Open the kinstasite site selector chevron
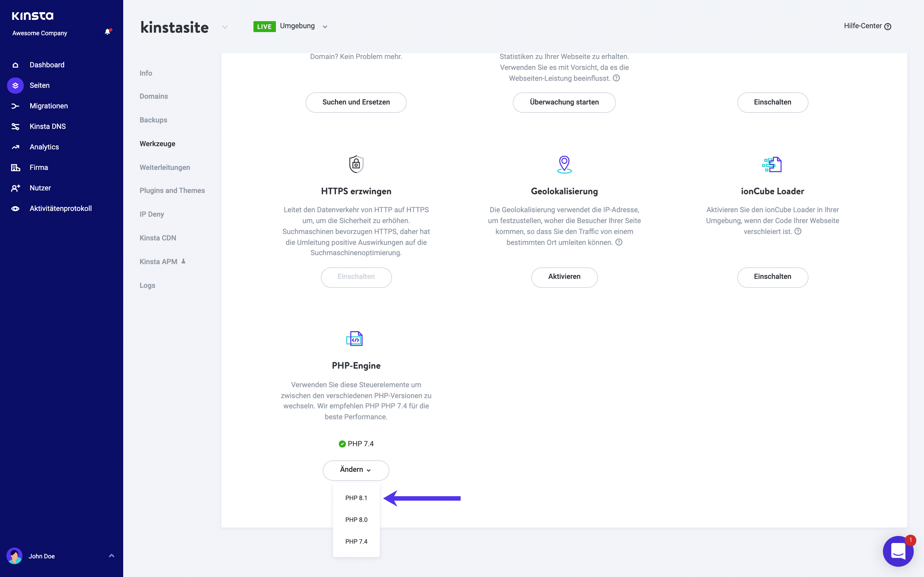This screenshot has width=924, height=577. click(225, 27)
